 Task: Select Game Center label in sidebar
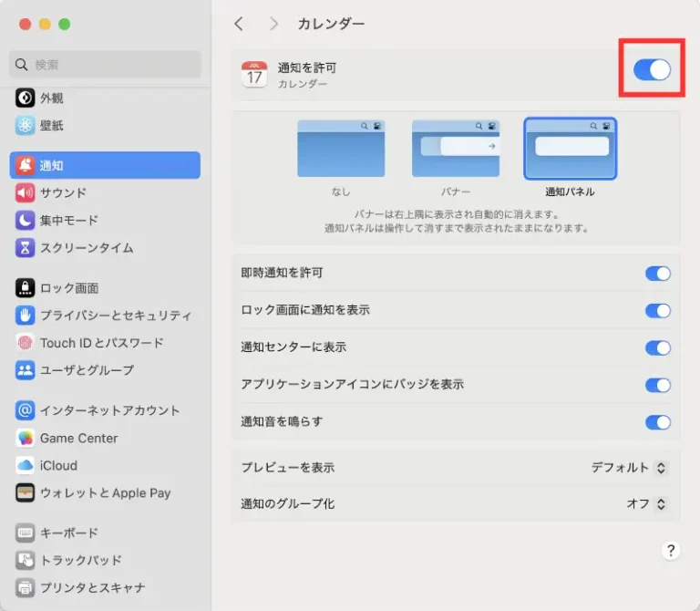click(79, 438)
